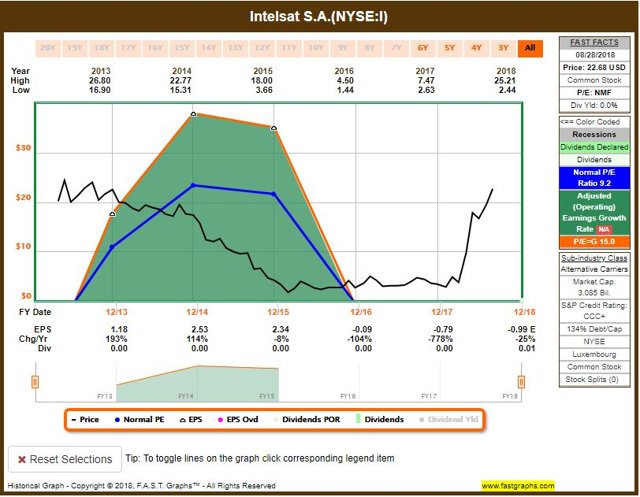Select the 6Y time range tab

tap(423, 48)
